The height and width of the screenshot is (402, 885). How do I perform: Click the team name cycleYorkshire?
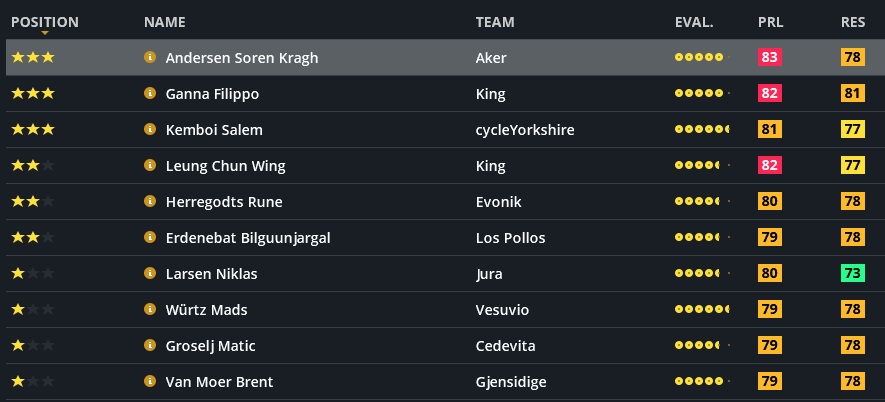coord(524,130)
